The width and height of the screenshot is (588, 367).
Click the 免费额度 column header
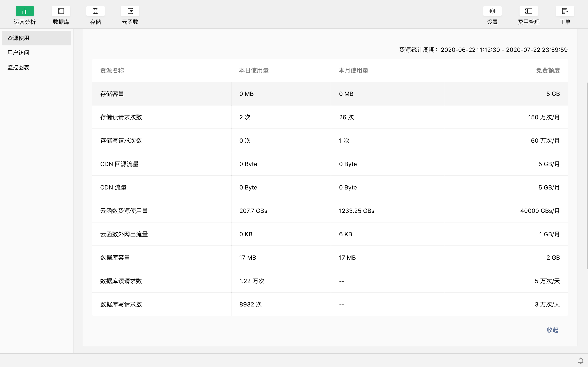[x=548, y=70]
